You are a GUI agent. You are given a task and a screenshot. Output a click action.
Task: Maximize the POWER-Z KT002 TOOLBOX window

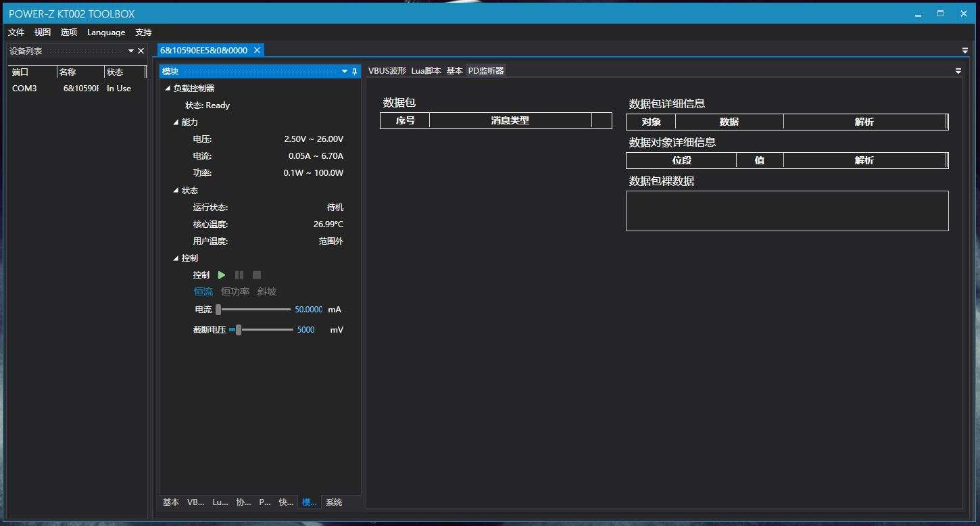pos(940,14)
